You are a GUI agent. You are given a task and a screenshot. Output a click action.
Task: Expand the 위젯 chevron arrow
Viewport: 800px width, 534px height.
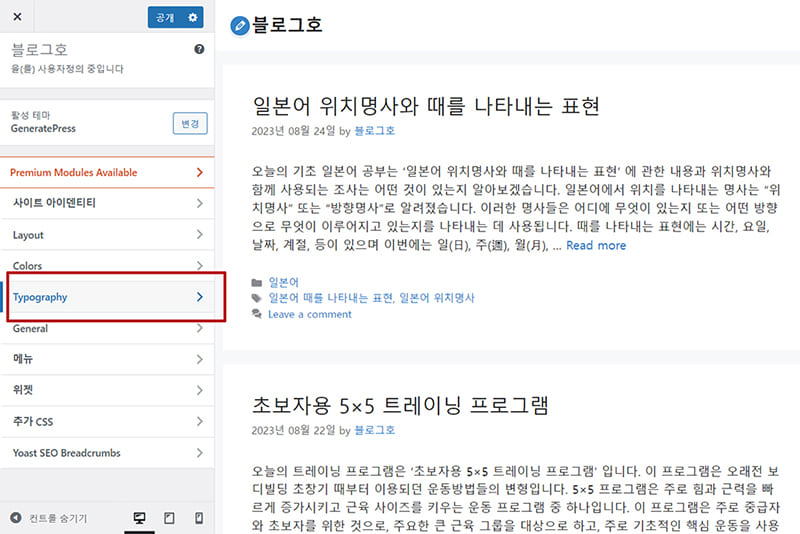(199, 390)
